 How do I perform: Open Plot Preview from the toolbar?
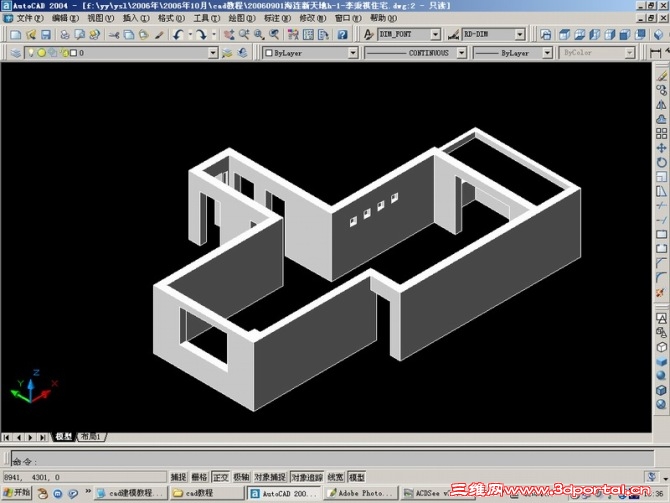click(x=79, y=35)
